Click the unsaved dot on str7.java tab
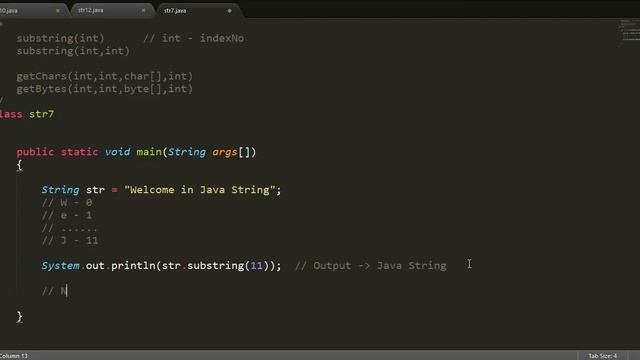640x360 pixels. (229, 11)
